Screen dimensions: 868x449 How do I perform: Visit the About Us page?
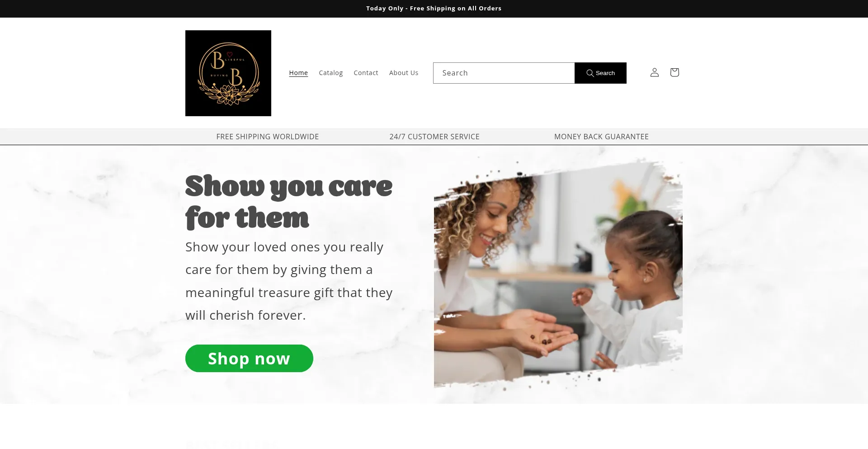pyautogui.click(x=404, y=73)
